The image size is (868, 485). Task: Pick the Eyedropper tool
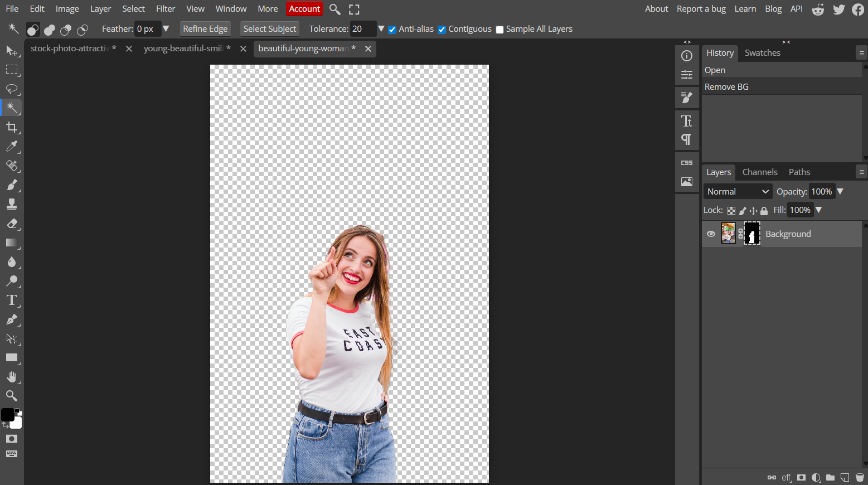pos(12,147)
